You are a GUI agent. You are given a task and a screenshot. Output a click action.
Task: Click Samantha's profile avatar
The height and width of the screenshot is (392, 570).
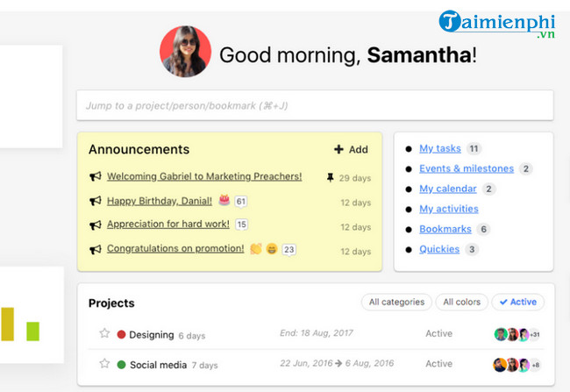(x=185, y=51)
